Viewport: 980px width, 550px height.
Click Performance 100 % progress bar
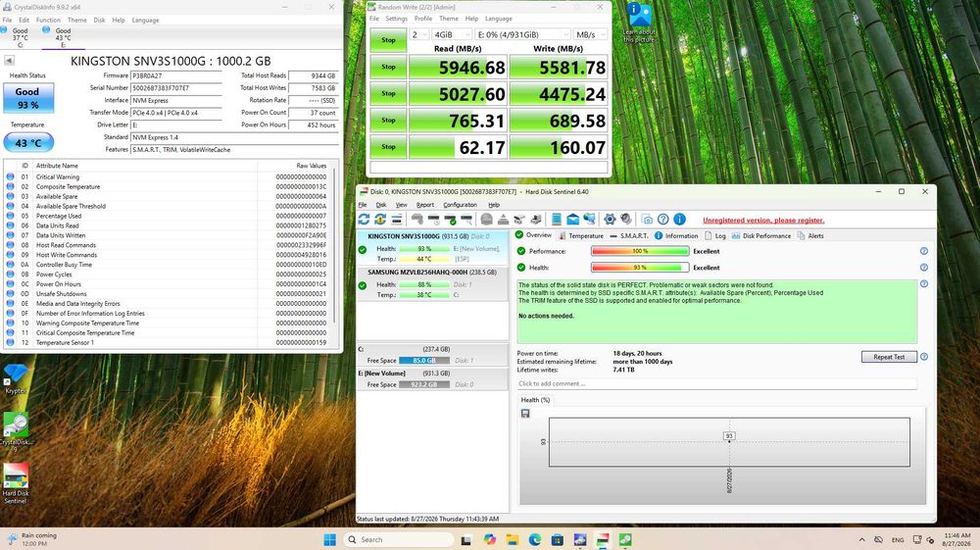pos(640,251)
